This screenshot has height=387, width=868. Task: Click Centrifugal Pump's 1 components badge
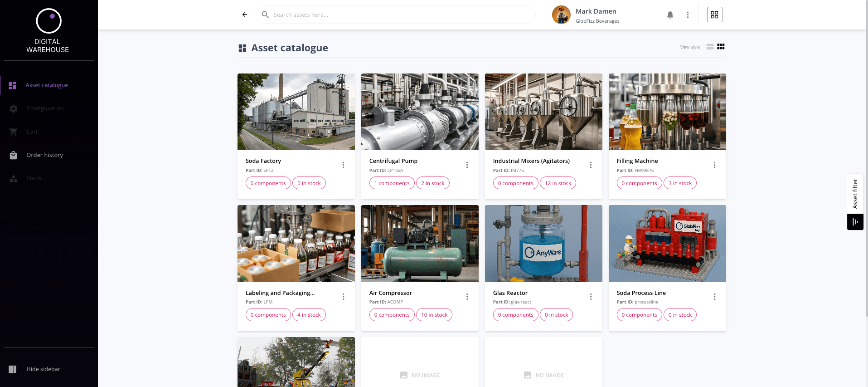point(392,183)
